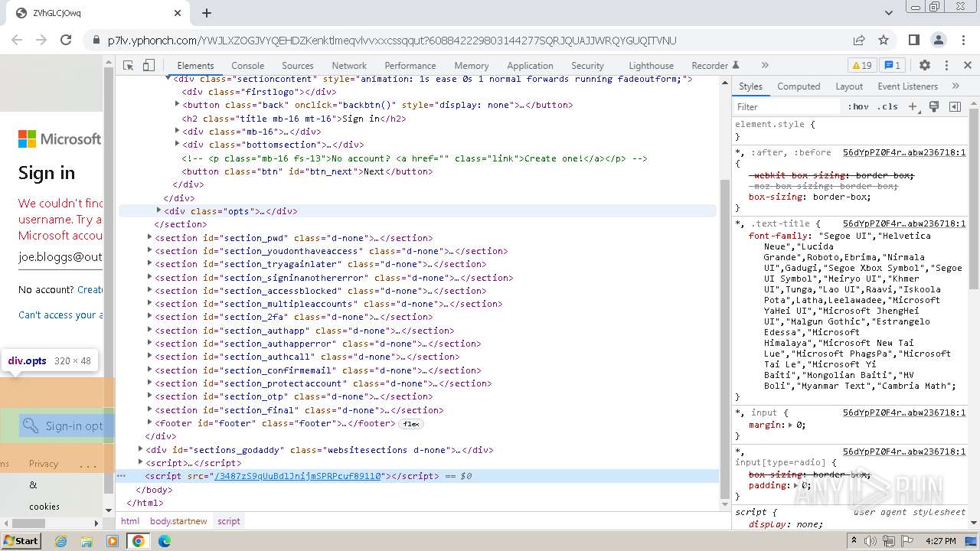The height and width of the screenshot is (551, 980).
Task: Toggle the device toolbar icon
Action: pos(149,66)
